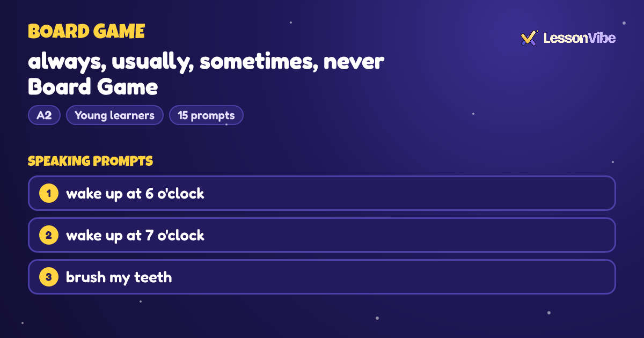Click the right end of the third prompt card
Image resolution: width=644 pixels, height=338 pixels.
[601, 277]
